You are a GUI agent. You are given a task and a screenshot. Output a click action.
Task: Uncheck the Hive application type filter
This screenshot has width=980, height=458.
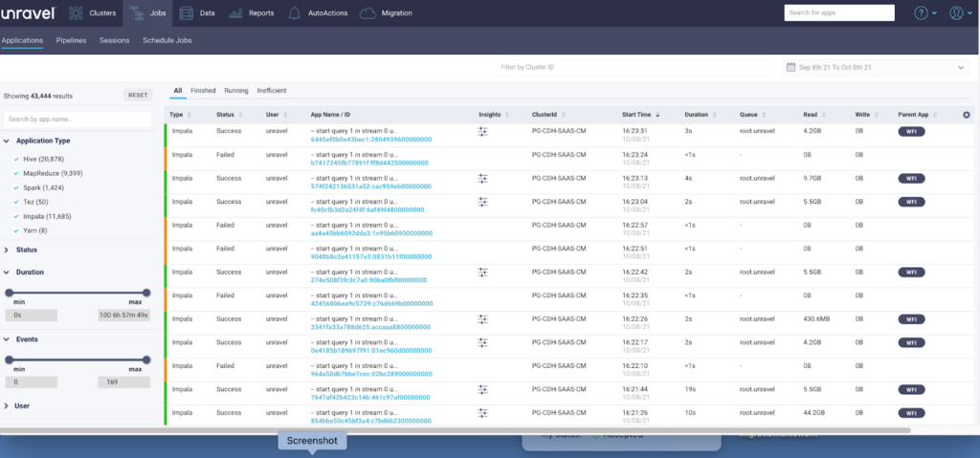[x=16, y=158]
